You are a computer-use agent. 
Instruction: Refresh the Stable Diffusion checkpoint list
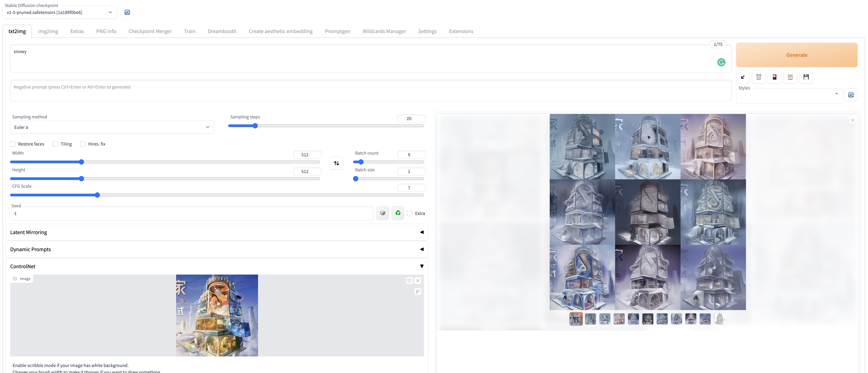point(127,12)
